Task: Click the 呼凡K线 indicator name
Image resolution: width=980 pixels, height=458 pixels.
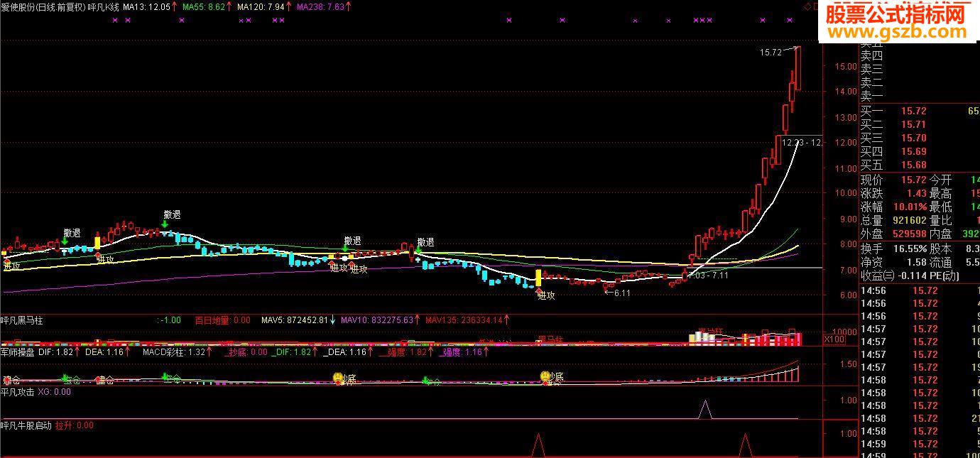Action: 103,6
